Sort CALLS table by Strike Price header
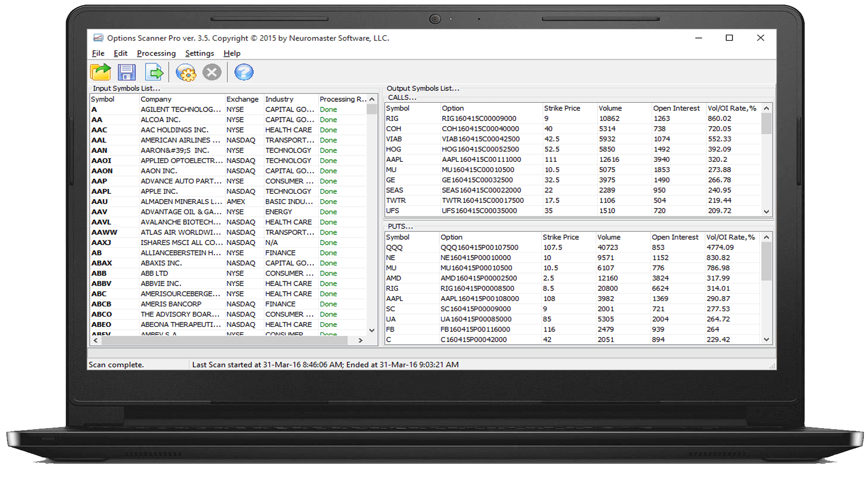This screenshot has height=485, width=868. pos(569,108)
